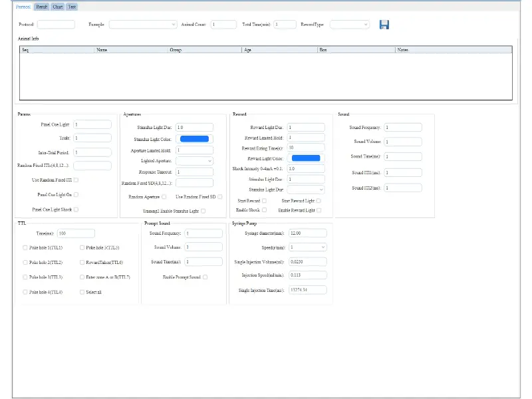This screenshot has width=532, height=399.
Task: Click the Protocol name input field
Action: (x=56, y=25)
